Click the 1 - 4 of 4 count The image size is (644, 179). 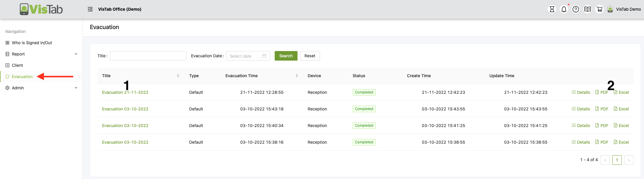589,160
